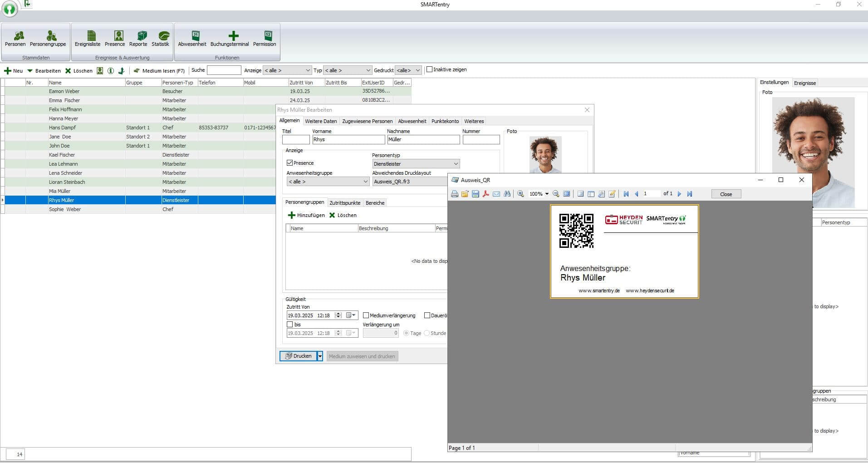Image resolution: width=868 pixels, height=463 pixels.
Task: Check the Inaktive zeigen checkbox
Action: coord(430,69)
